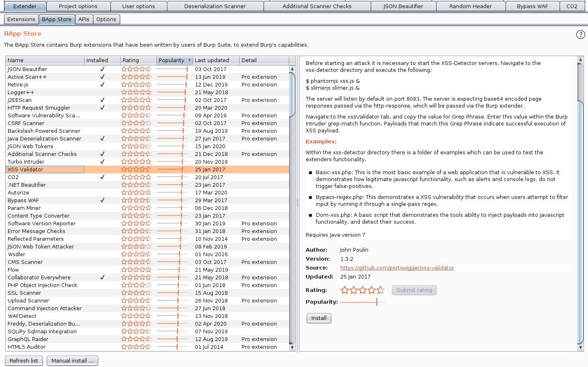Click rating stars in the GraphQL Raider row
588x367 pixels.
click(136, 339)
